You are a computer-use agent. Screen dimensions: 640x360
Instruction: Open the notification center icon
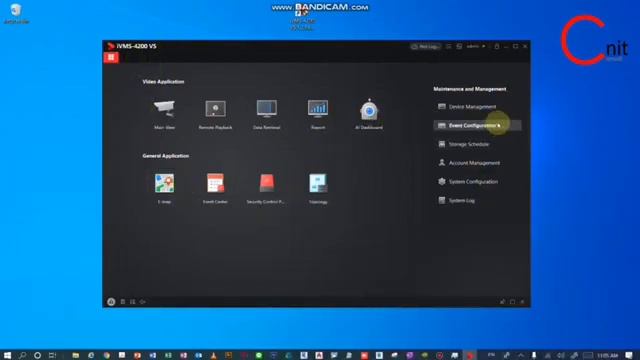(629, 356)
